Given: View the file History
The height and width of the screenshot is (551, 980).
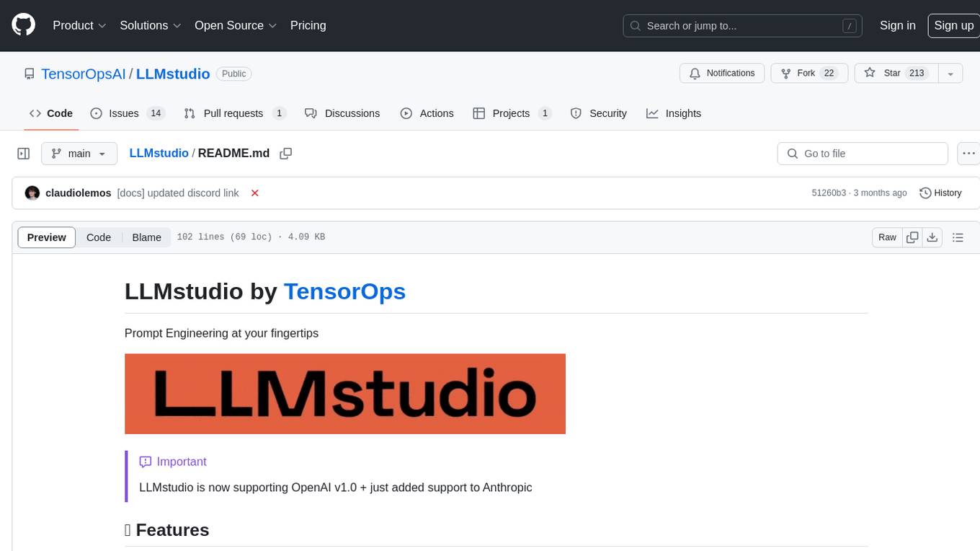Looking at the screenshot, I should point(941,193).
